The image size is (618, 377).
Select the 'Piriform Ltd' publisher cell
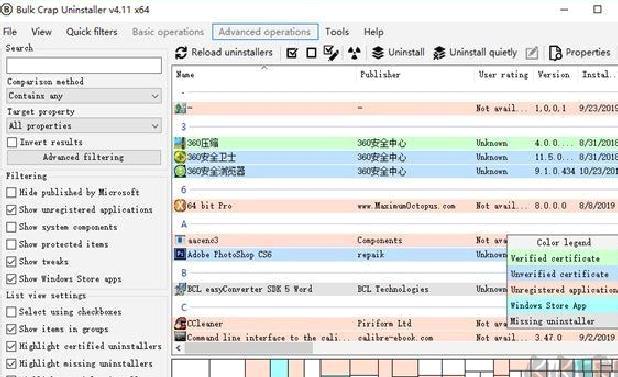[x=385, y=323]
